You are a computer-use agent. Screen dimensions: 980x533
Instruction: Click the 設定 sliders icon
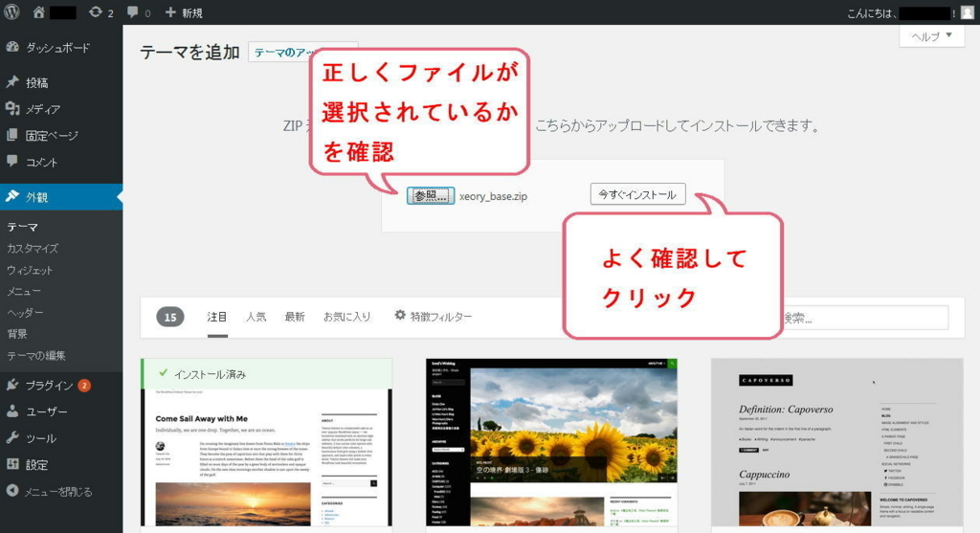point(12,464)
